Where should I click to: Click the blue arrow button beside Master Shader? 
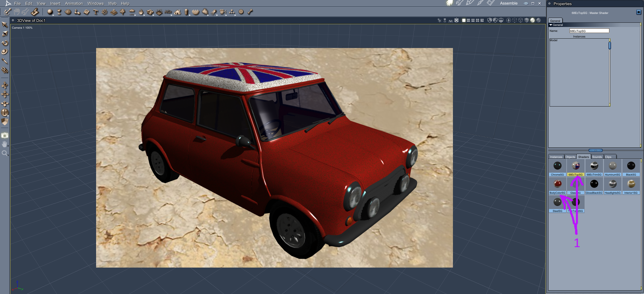pos(639,12)
